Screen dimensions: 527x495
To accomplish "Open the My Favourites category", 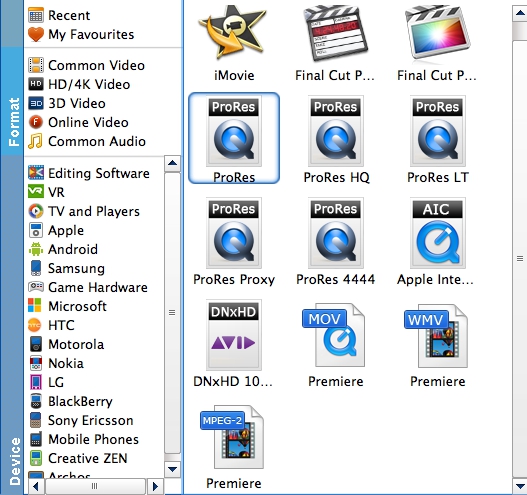I will (91, 35).
